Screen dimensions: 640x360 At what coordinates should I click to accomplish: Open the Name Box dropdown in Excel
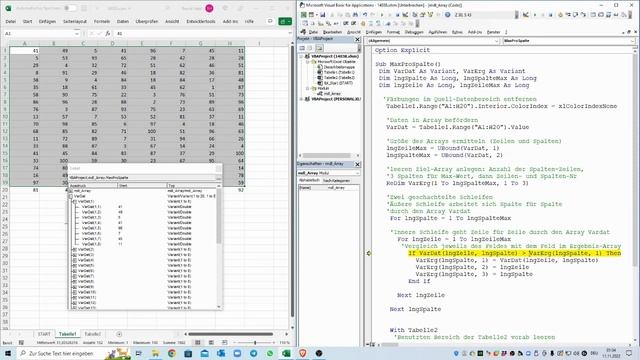click(x=77, y=33)
